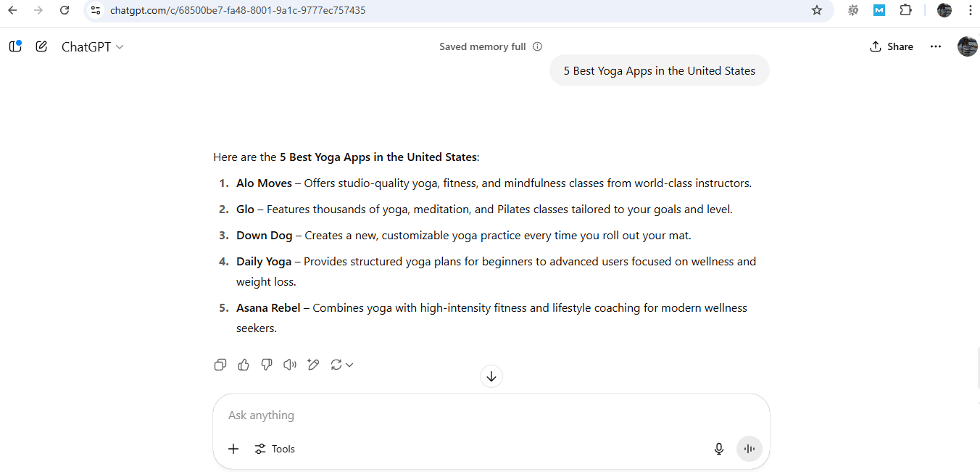Click the Glo list entry
Image resolution: width=980 pixels, height=472 pixels.
pyautogui.click(x=484, y=210)
